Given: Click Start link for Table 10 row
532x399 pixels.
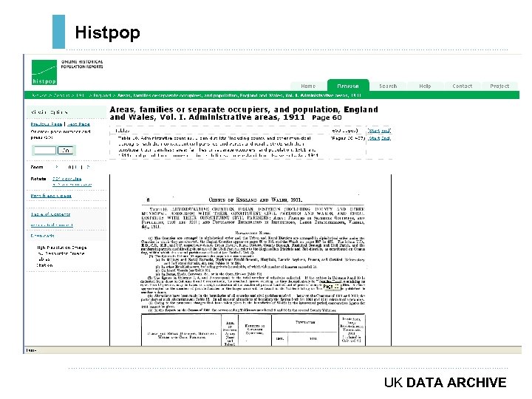Looking at the screenshot, I should (x=374, y=138).
